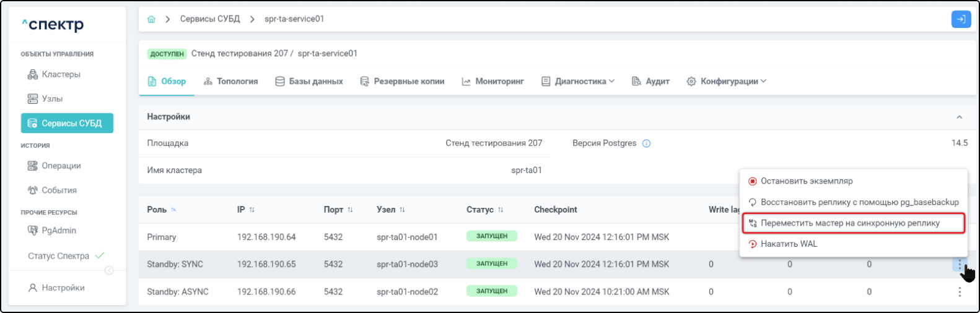Viewport: 980px width, 313px height.
Task: Sort the table by Порт column
Action: click(x=350, y=210)
